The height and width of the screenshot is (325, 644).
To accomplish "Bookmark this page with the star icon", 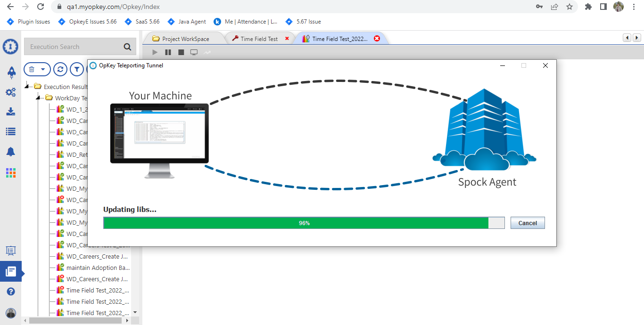I will click(x=570, y=7).
